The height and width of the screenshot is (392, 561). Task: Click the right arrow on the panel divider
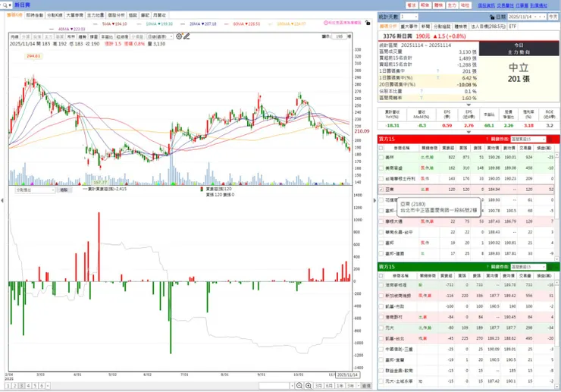click(375, 200)
